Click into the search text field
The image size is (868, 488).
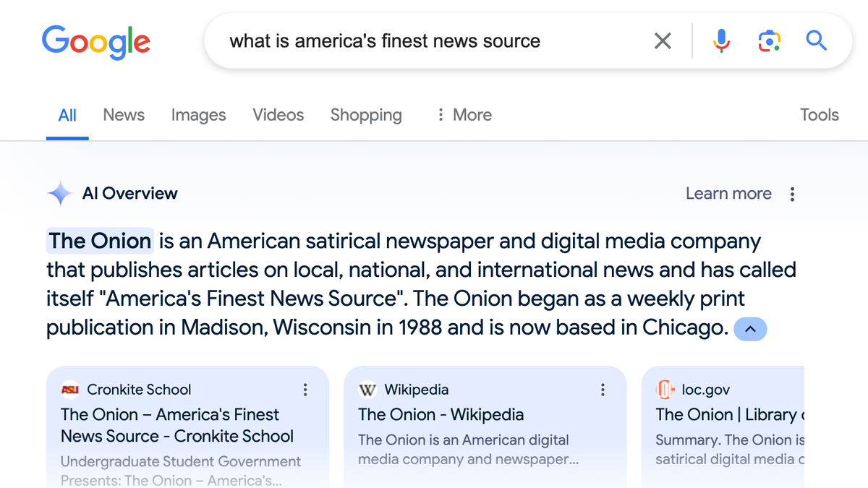[x=420, y=41]
